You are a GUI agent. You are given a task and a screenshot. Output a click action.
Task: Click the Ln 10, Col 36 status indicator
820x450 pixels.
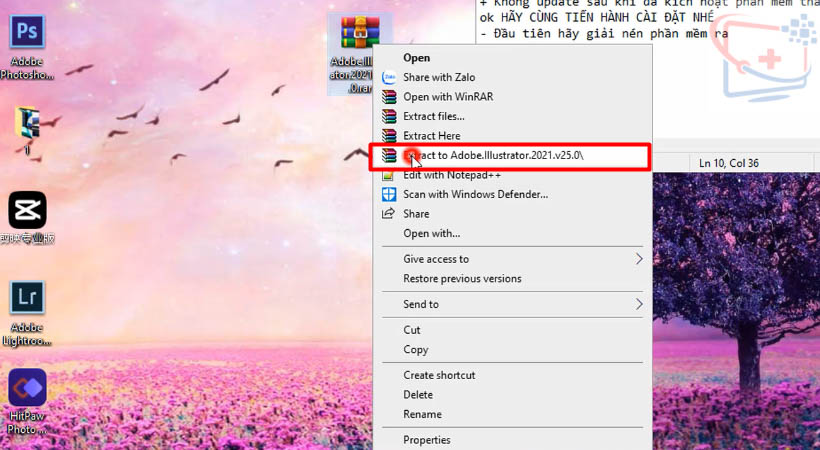coord(728,163)
